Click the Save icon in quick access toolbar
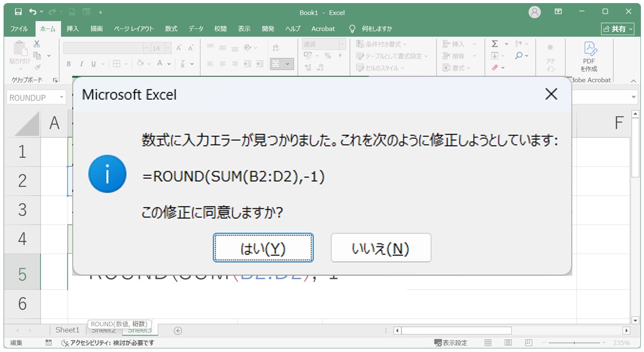Screen dimensions: 644x352 [x=18, y=12]
